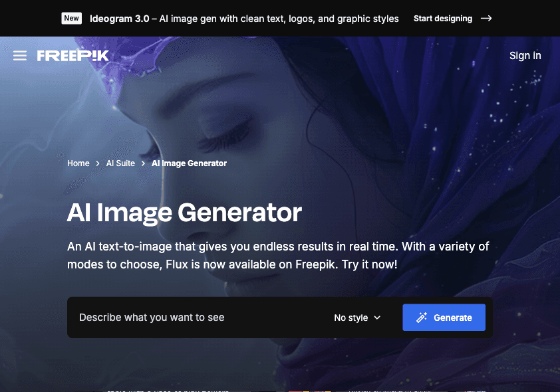The height and width of the screenshot is (392, 560).
Task: Click the AI Image Generator heading
Action: [184, 213]
